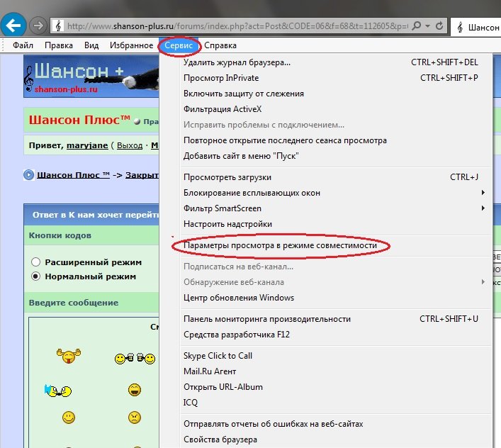Click the magnifier search icon in address bar
501x448 pixels.
[x=417, y=26]
